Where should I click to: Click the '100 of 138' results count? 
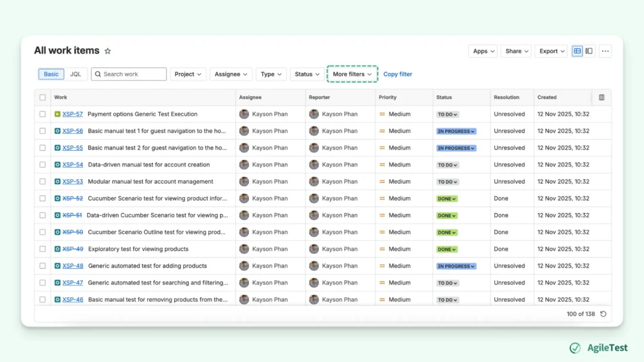580,314
